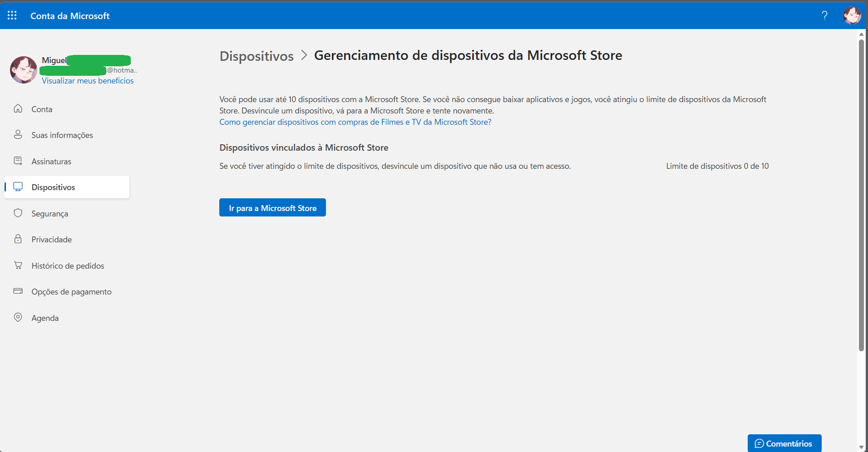868x452 pixels.
Task: Open the account avatar in header
Action: [x=852, y=15]
